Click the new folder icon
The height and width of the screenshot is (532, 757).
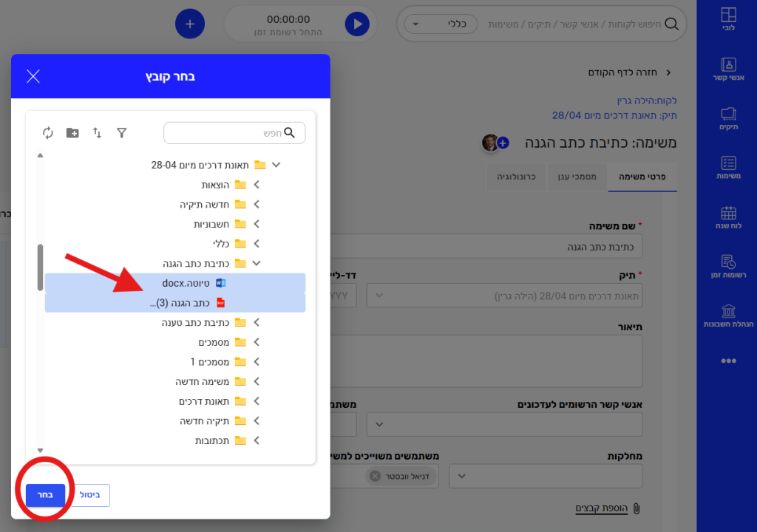click(72, 133)
